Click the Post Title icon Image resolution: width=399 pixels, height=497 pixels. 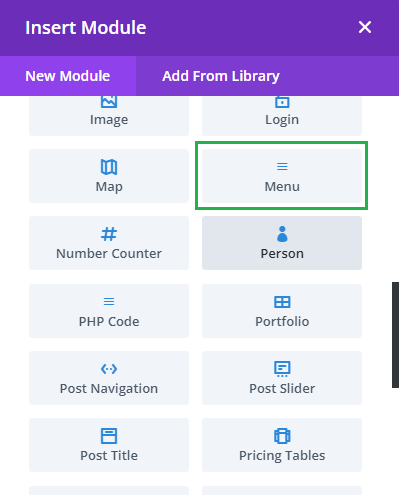point(109,436)
